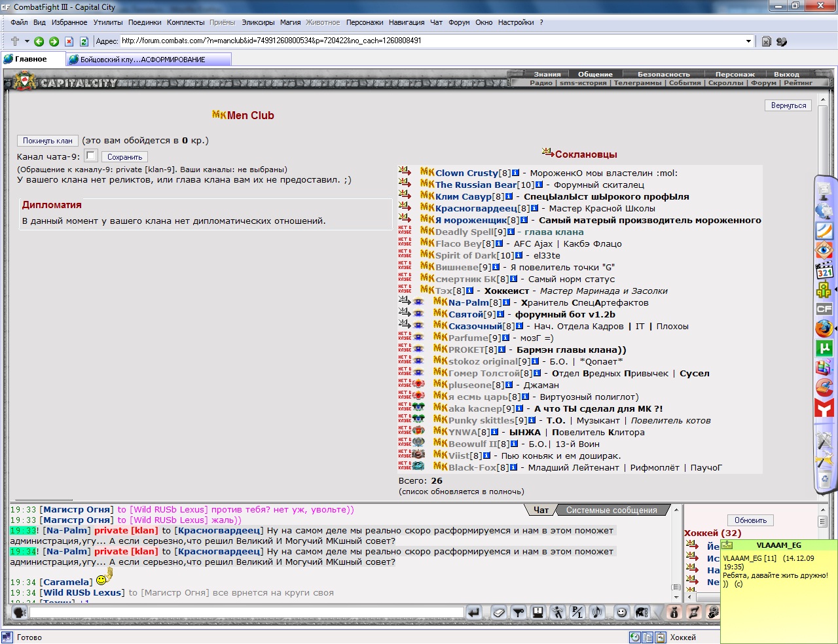Click the Рейтинг link in header
Viewport: 838px width, 644px height.
coord(798,83)
